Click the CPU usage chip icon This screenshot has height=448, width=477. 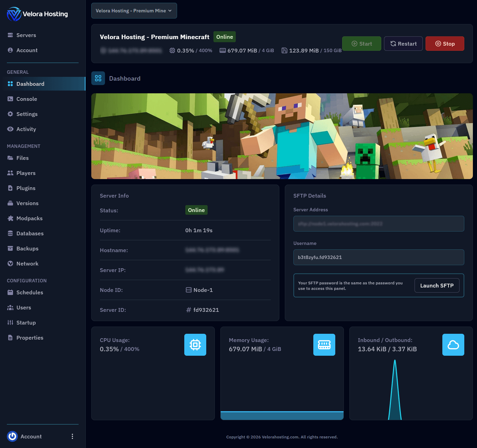195,345
